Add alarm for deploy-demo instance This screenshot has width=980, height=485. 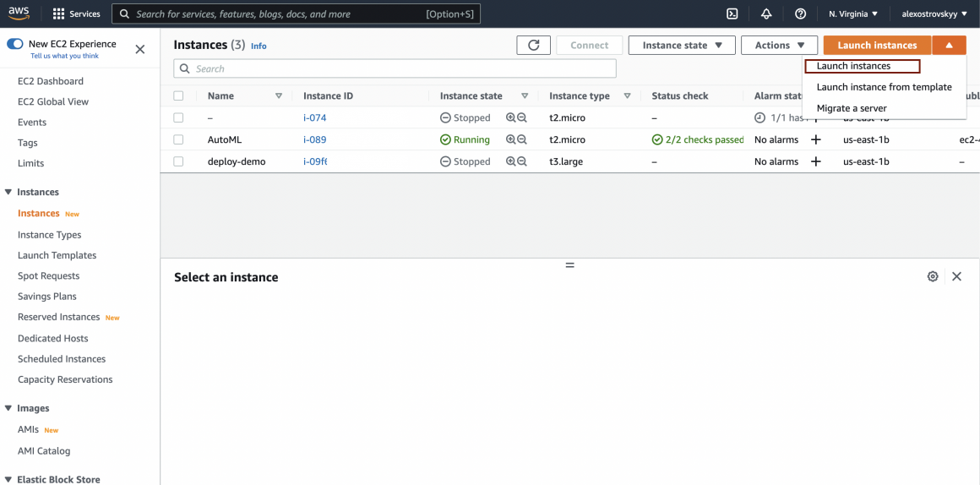click(x=815, y=161)
